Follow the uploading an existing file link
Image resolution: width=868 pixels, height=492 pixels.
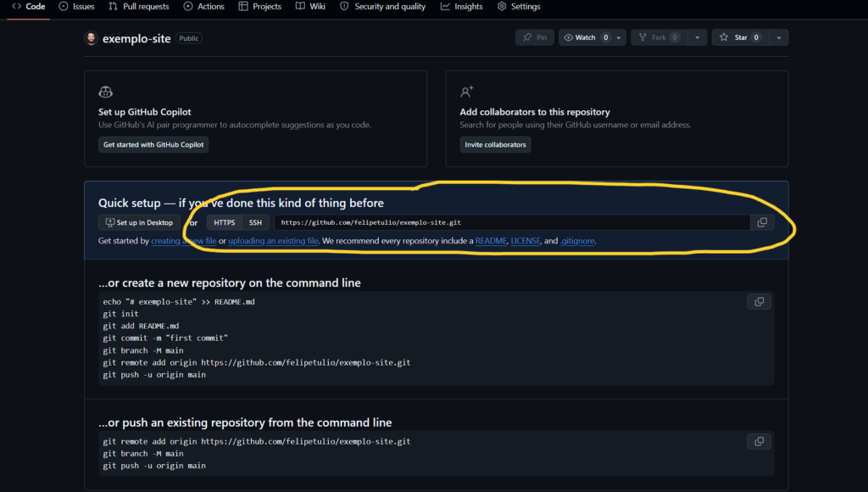point(273,241)
